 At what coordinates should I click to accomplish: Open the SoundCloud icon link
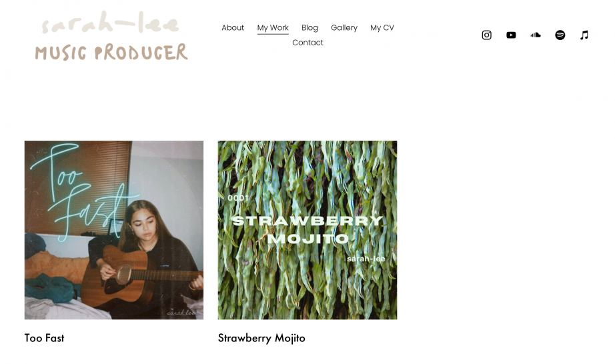(536, 35)
